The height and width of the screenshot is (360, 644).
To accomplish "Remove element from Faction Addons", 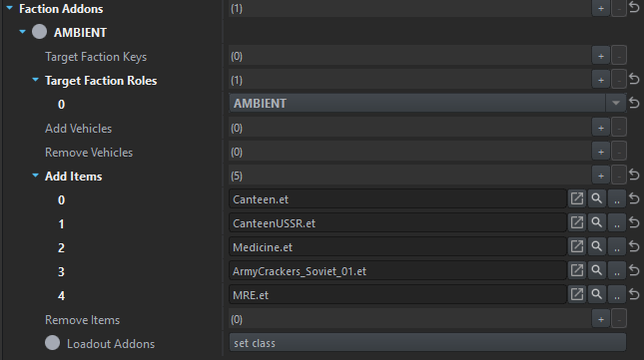I will click(619, 8).
